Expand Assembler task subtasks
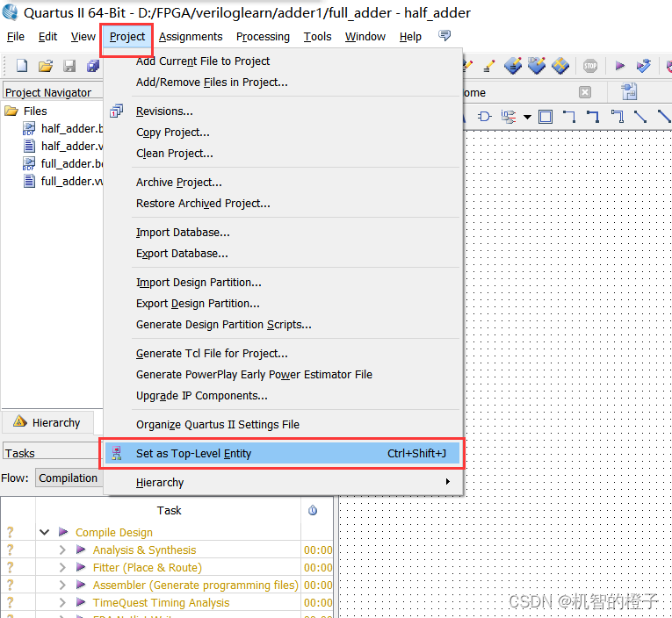 62,585
